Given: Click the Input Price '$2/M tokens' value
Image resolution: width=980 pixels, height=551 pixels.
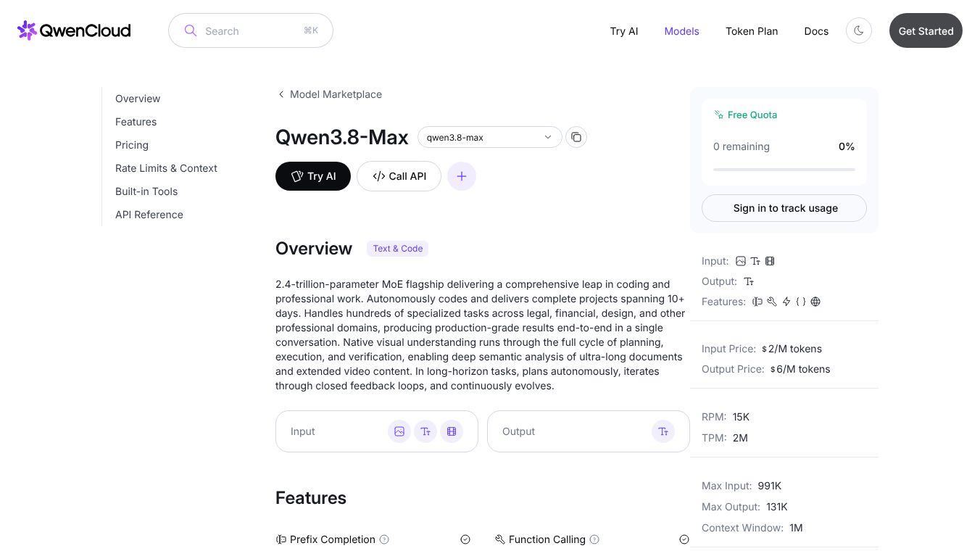Looking at the screenshot, I should click(792, 349).
